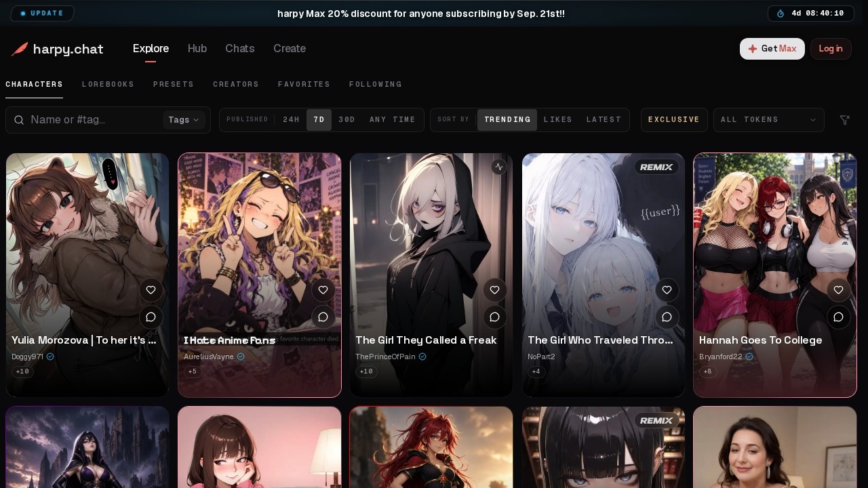Open the Create page
The height and width of the screenshot is (488, 868).
click(290, 49)
